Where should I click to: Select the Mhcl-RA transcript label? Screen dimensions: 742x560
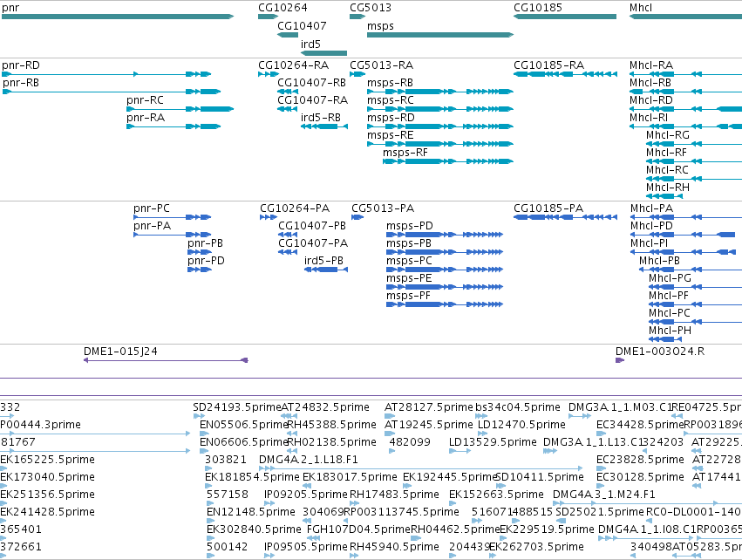pos(651,65)
